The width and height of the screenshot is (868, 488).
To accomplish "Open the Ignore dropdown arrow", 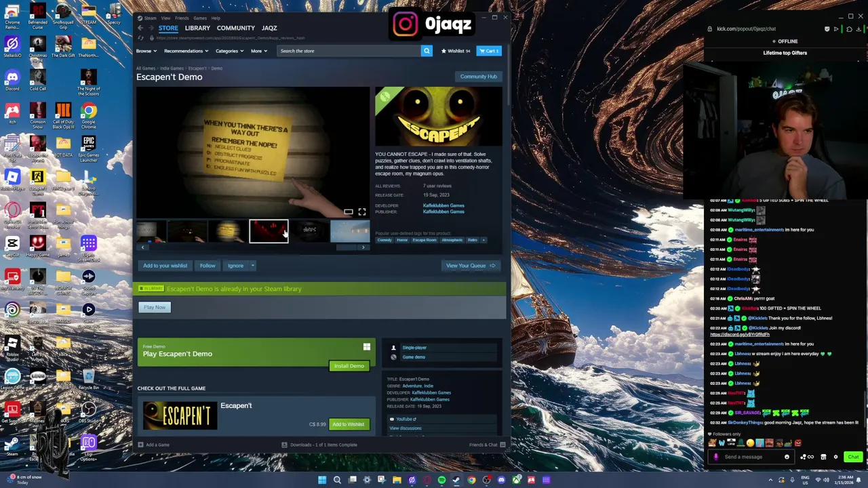I will pos(252,266).
